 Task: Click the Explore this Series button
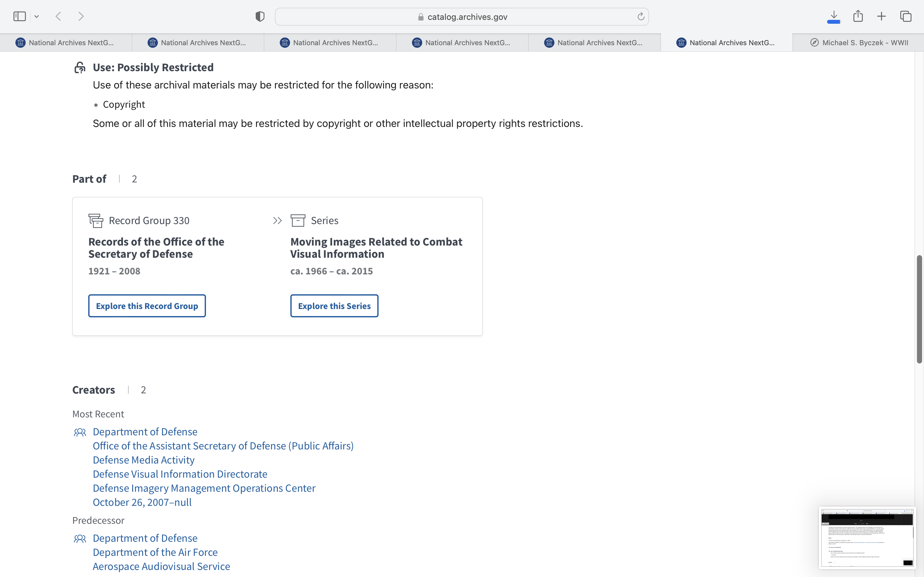coord(334,306)
